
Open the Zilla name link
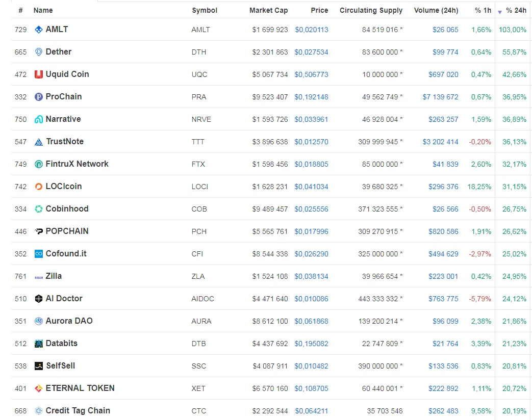pyautogui.click(x=54, y=276)
